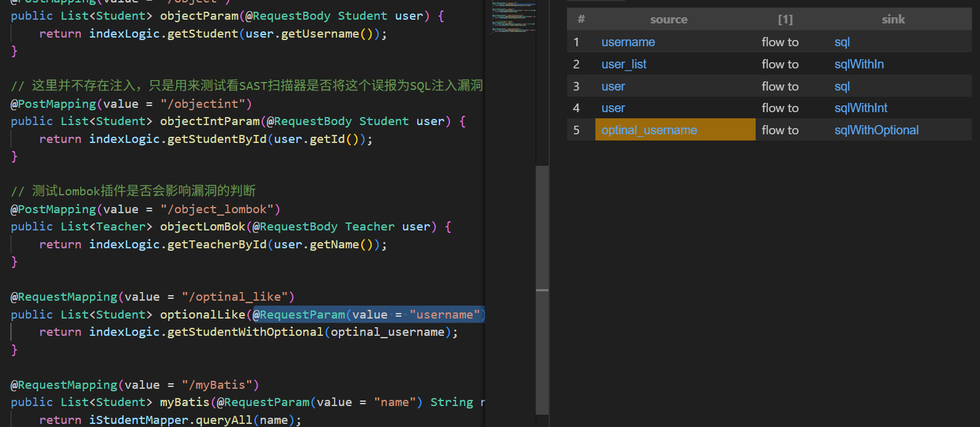980x427 pixels.
Task: Jump to the sqlWithIn sink
Action: pyautogui.click(x=859, y=64)
